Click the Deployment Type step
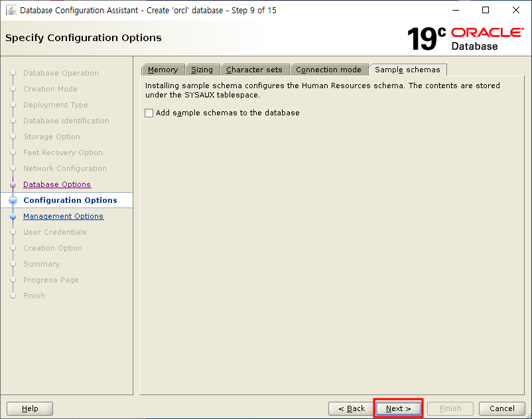 point(56,105)
